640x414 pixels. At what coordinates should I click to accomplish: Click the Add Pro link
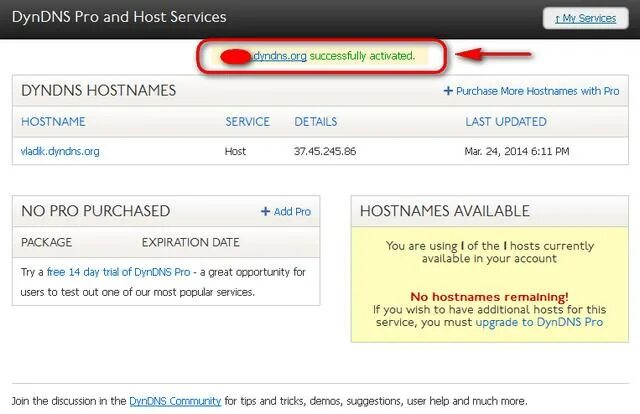pos(292,211)
